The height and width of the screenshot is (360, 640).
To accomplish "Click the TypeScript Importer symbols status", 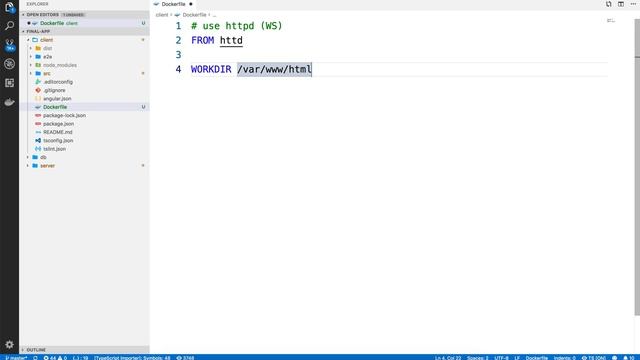I will pos(132,358).
